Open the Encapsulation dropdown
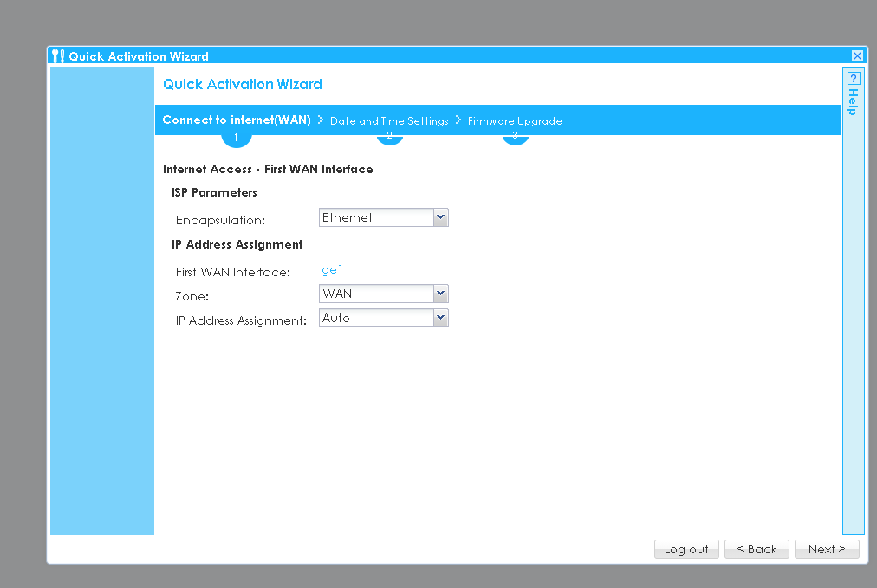 pos(441,217)
